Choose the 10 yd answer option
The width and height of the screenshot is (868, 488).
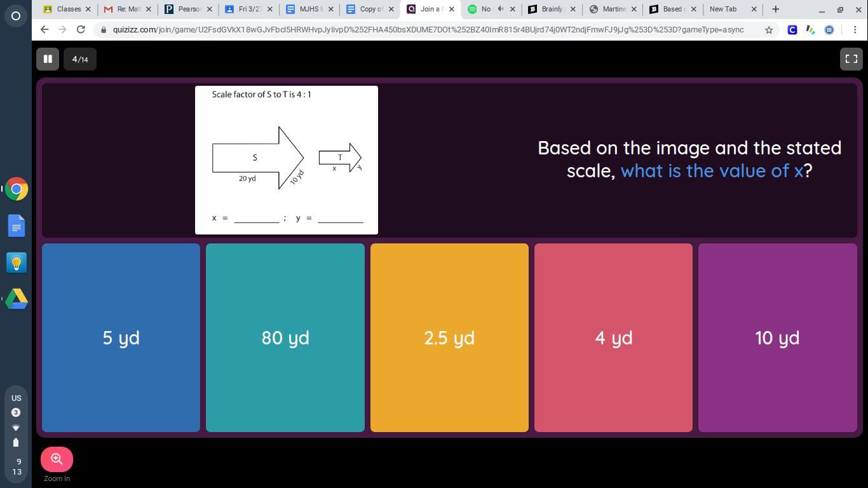(x=778, y=337)
